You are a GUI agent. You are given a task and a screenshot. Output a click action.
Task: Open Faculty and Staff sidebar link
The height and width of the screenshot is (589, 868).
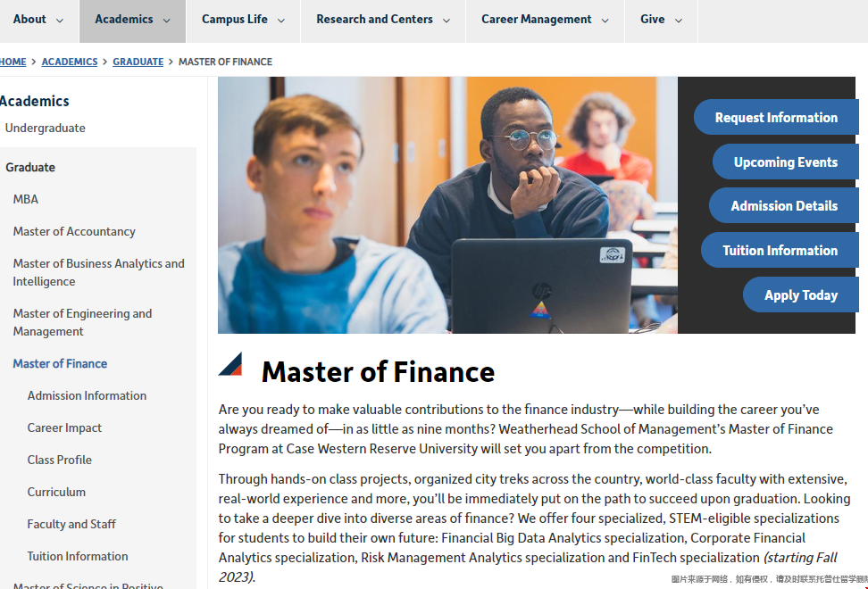tap(71, 524)
